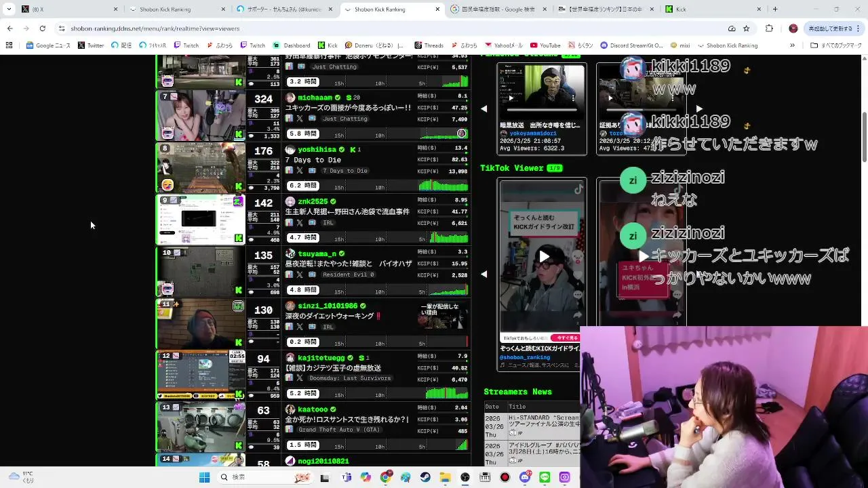Open stats chart icon on znk2525's row
Viewport: 868px width, 488px height.
coord(289,222)
